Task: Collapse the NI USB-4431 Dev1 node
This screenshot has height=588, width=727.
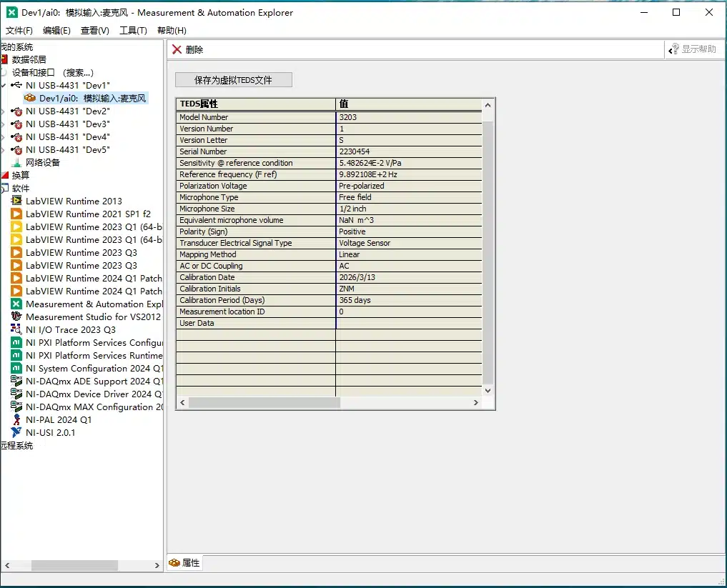Action: pos(4,85)
